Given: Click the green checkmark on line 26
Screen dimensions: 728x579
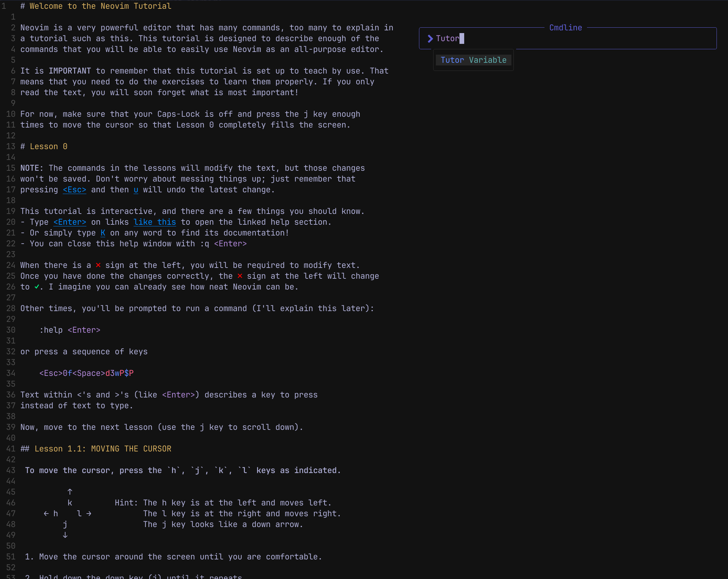Looking at the screenshot, I should click(37, 287).
